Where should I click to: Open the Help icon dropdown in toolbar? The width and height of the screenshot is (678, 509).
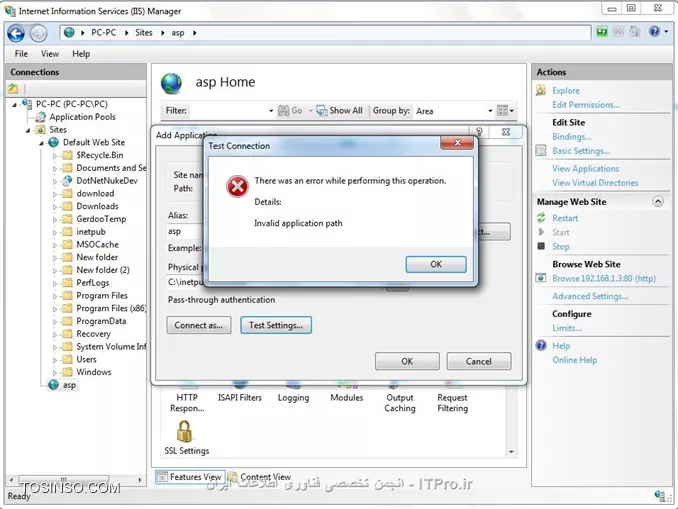click(666, 32)
